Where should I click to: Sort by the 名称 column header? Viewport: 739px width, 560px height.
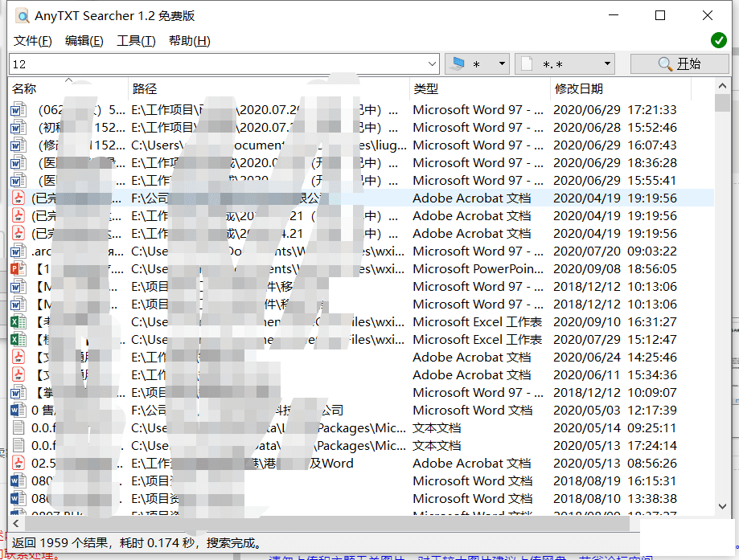click(x=68, y=88)
